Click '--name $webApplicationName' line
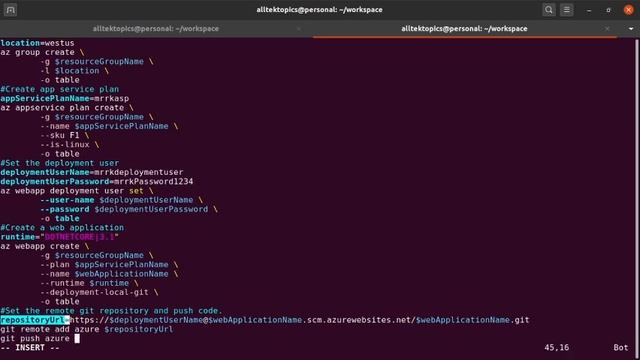The image size is (640, 360). coord(109,274)
